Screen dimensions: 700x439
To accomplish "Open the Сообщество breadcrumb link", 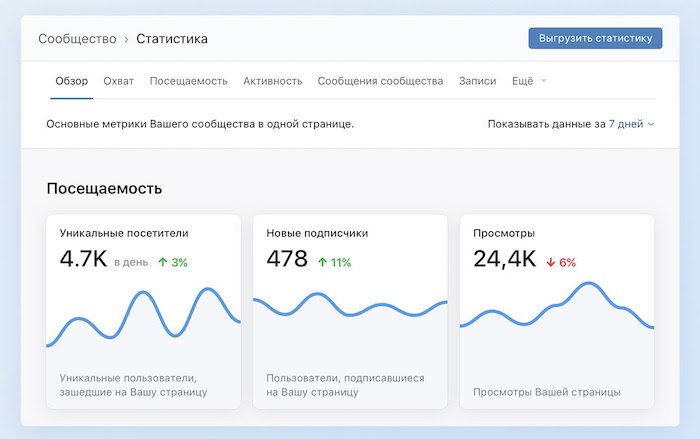I will [77, 39].
